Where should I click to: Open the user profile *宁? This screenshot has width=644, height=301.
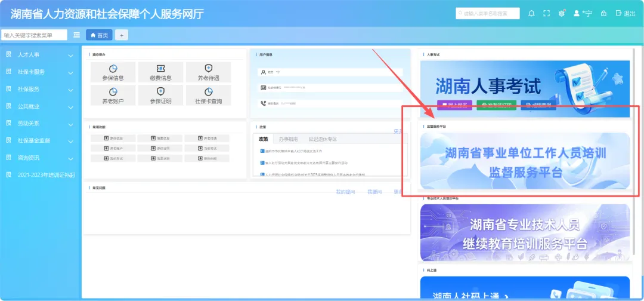583,14
